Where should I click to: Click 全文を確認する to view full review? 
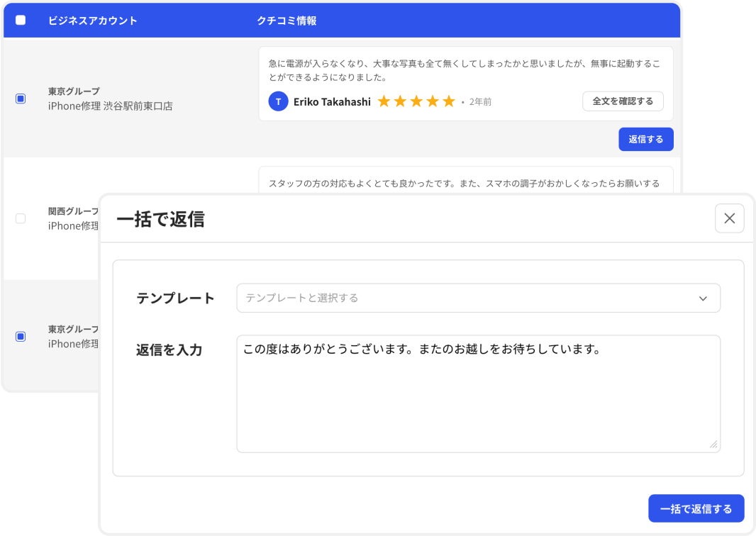point(623,101)
